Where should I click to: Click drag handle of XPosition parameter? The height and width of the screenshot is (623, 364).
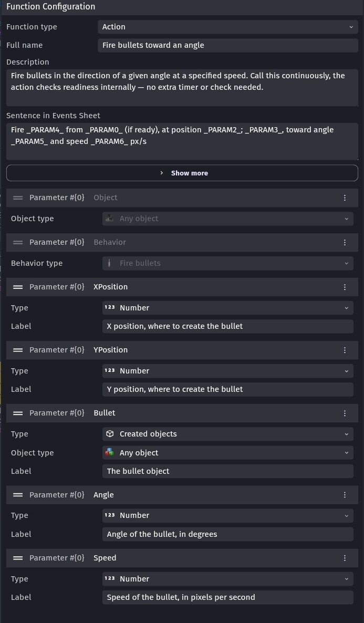coord(18,287)
